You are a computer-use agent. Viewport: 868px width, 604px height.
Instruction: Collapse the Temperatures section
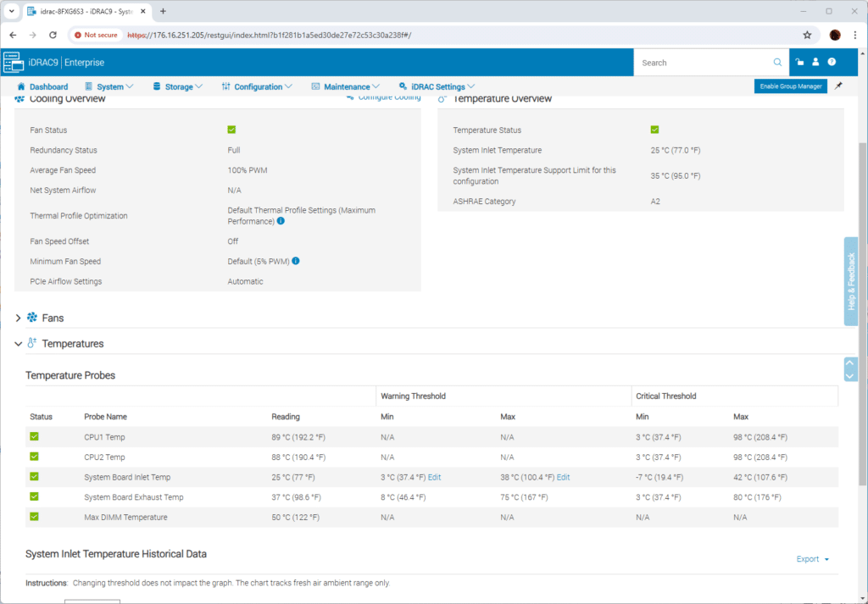point(19,344)
